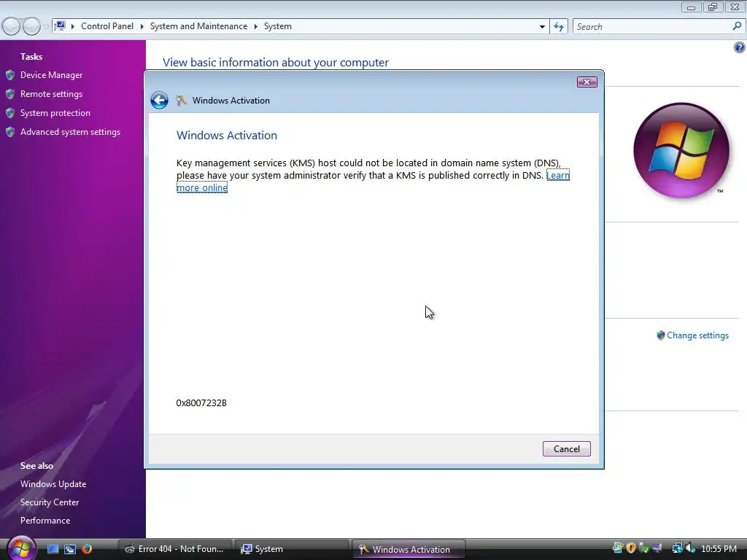Click the shield icon beside Device Manager
Viewport: 747px width, 560px height.
(x=10, y=75)
